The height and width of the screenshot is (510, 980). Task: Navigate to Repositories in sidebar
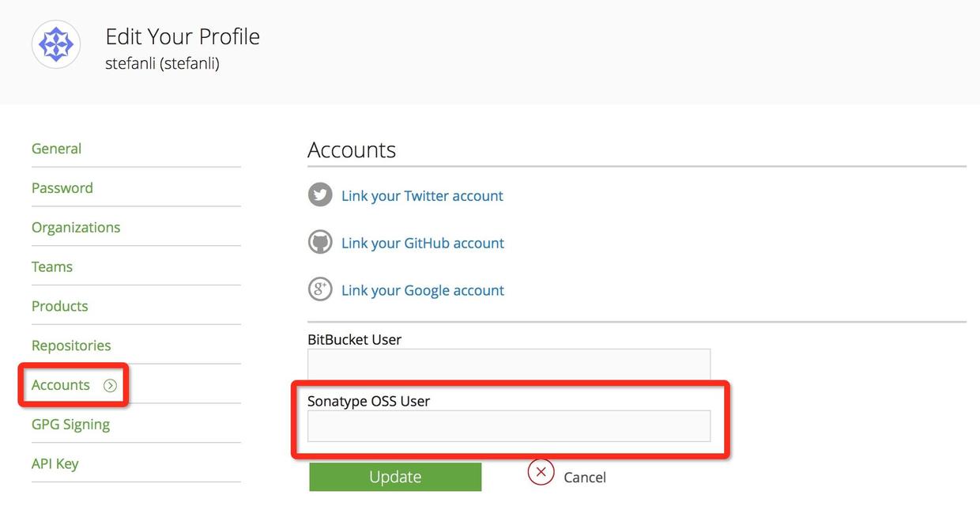coord(71,346)
